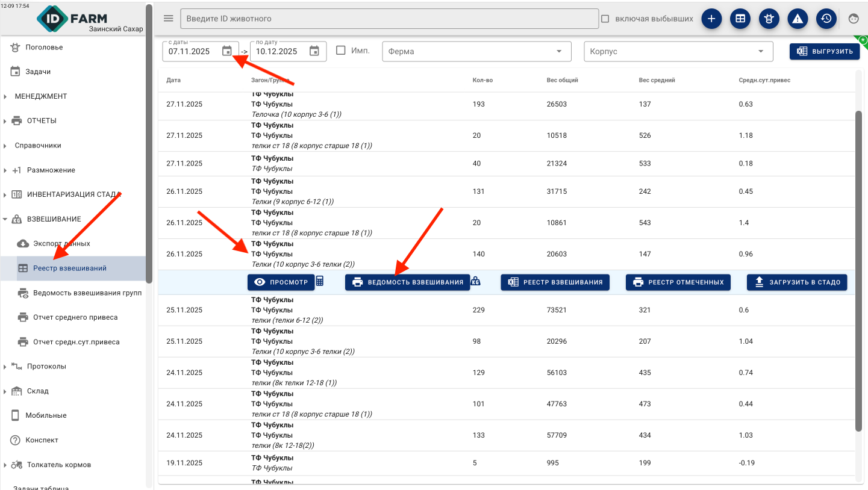Click the sidebar vertical scrollbar

tap(149, 144)
